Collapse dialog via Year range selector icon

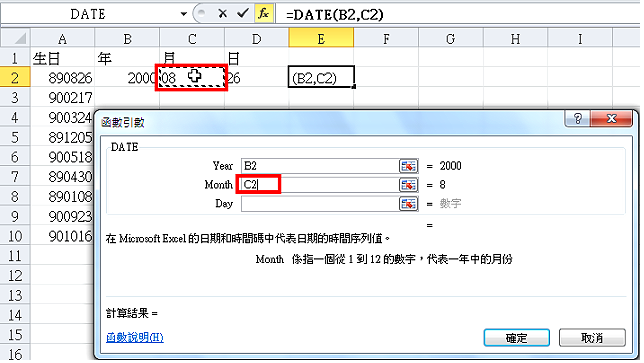408,166
